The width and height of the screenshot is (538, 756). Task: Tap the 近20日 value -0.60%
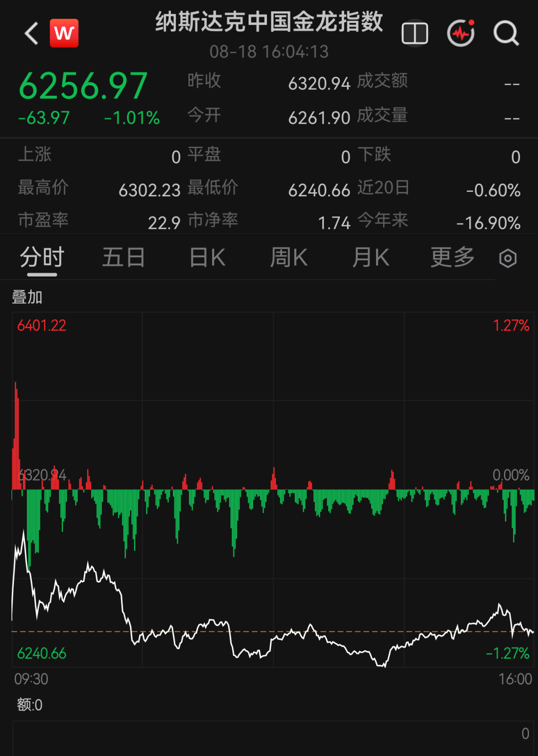[493, 190]
